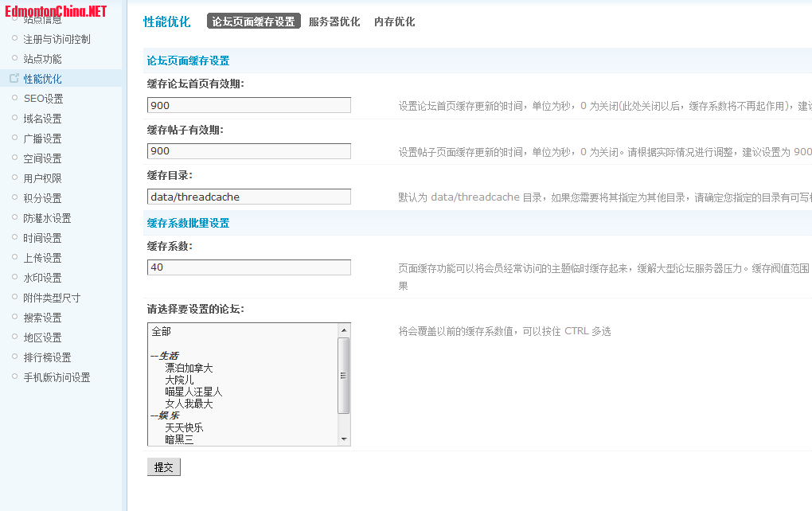Image resolution: width=812 pixels, height=511 pixels.
Task: Select 漂泊加拿大 in the forum list
Action: click(189, 368)
